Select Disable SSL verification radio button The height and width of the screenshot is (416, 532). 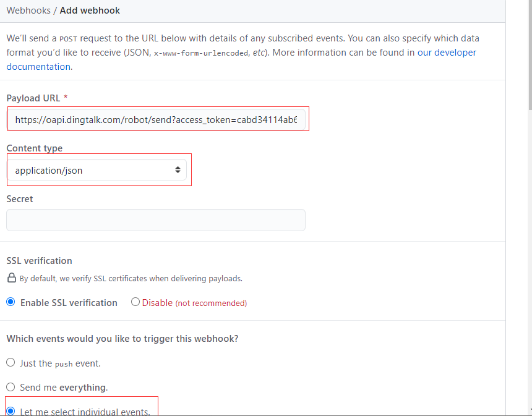[x=135, y=302]
